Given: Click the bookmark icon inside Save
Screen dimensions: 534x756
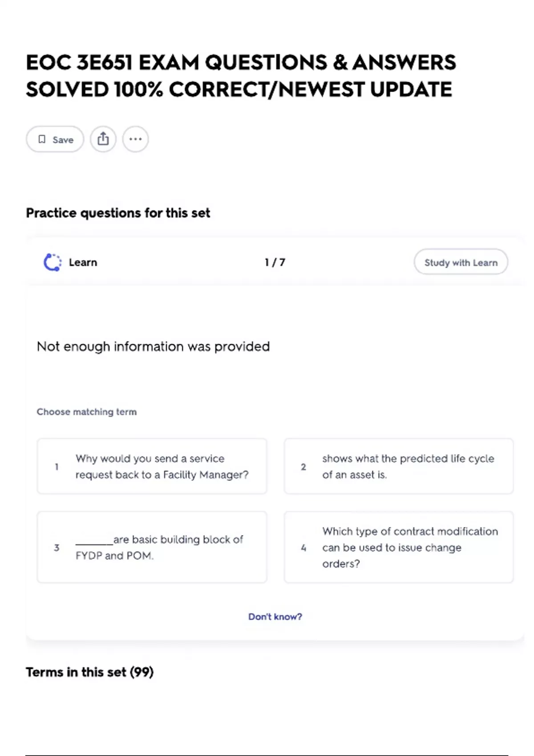Looking at the screenshot, I should point(42,139).
